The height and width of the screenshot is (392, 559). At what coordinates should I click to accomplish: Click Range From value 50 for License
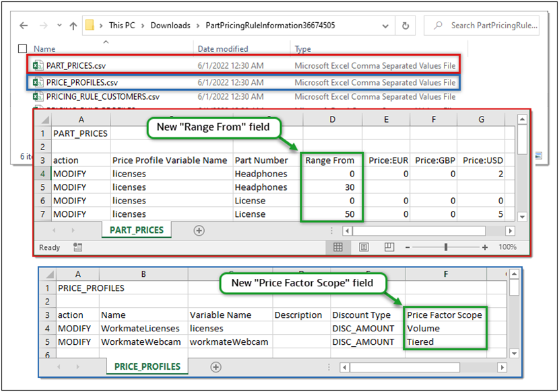coord(332,214)
